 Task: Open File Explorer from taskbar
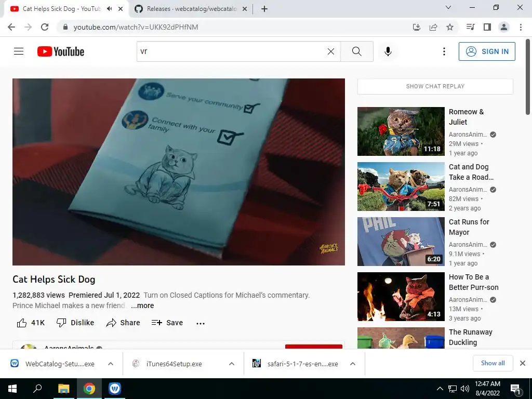click(63, 389)
